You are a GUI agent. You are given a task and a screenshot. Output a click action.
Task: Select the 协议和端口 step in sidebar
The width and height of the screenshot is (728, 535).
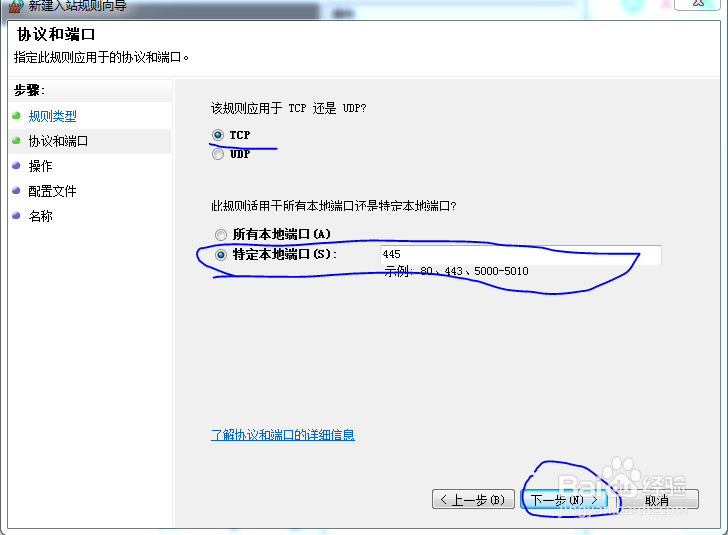[x=58, y=141]
